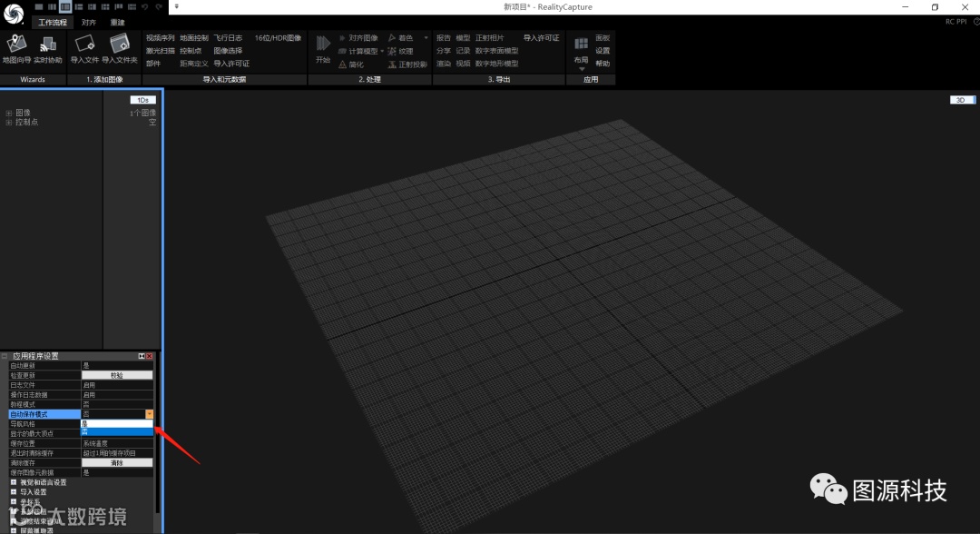Click 激光扫描 in the ribbon
Image resolution: width=980 pixels, height=534 pixels.
(160, 51)
